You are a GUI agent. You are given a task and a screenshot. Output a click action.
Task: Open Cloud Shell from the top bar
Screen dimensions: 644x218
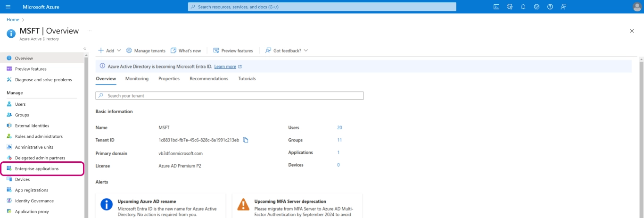coord(496,7)
